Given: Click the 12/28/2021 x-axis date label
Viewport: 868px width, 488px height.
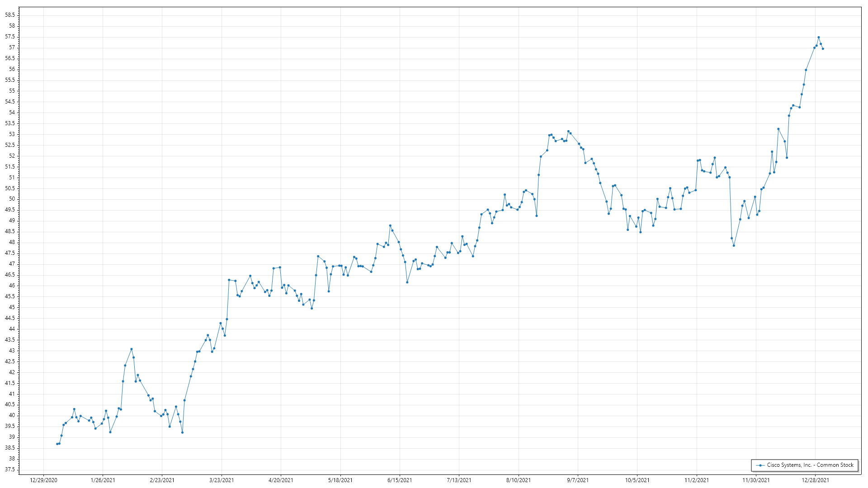Looking at the screenshot, I should pyautogui.click(x=815, y=480).
